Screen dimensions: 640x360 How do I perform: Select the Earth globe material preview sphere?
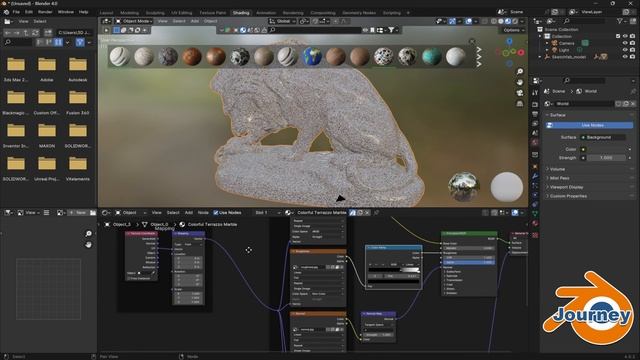pyautogui.click(x=312, y=56)
